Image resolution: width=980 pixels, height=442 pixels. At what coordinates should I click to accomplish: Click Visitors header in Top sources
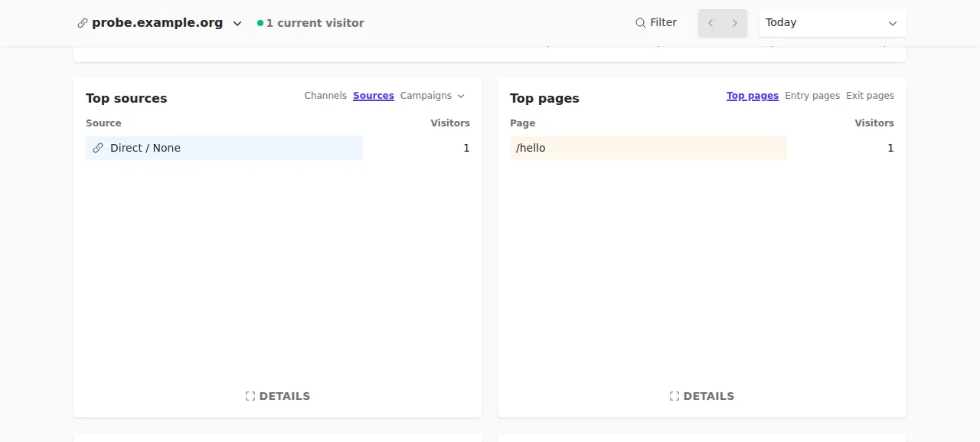tap(450, 123)
